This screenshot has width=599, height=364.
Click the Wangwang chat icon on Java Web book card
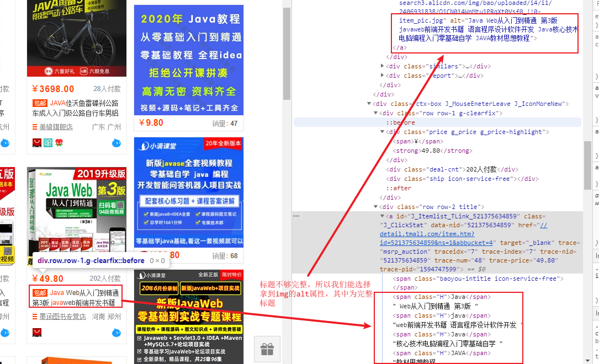coord(116,333)
